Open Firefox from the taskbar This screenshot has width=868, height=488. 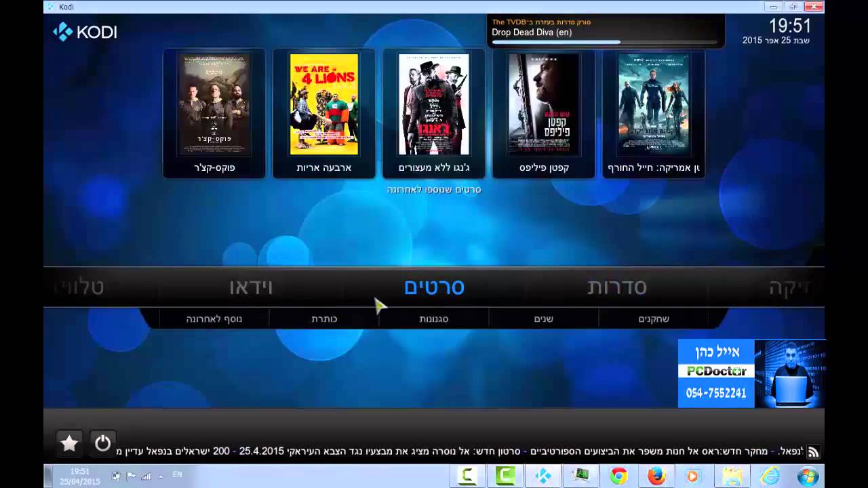click(656, 476)
